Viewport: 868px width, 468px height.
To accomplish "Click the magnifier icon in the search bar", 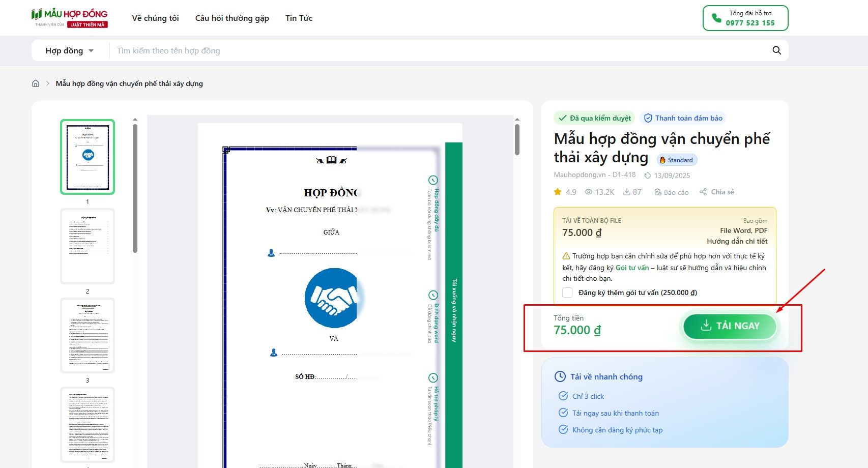I will (776, 50).
